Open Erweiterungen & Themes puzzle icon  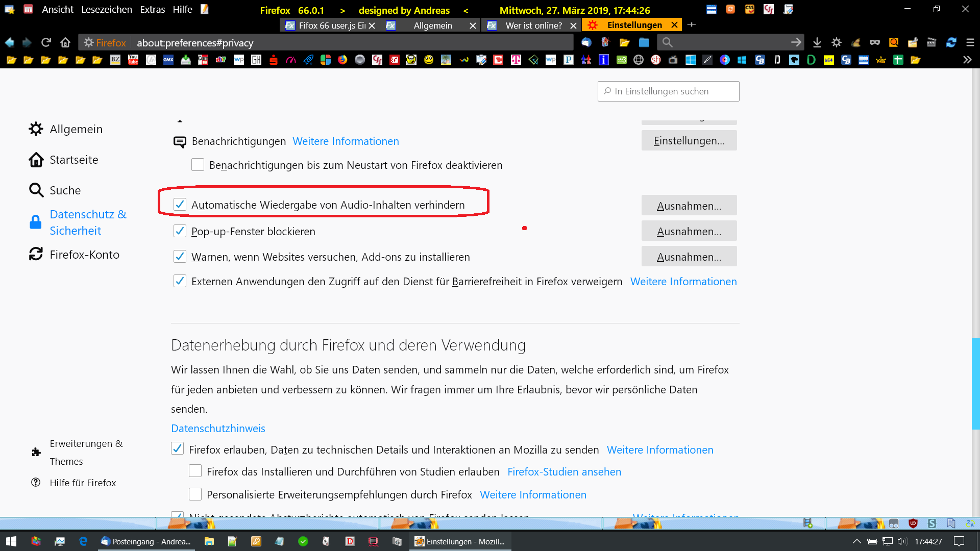(x=36, y=452)
